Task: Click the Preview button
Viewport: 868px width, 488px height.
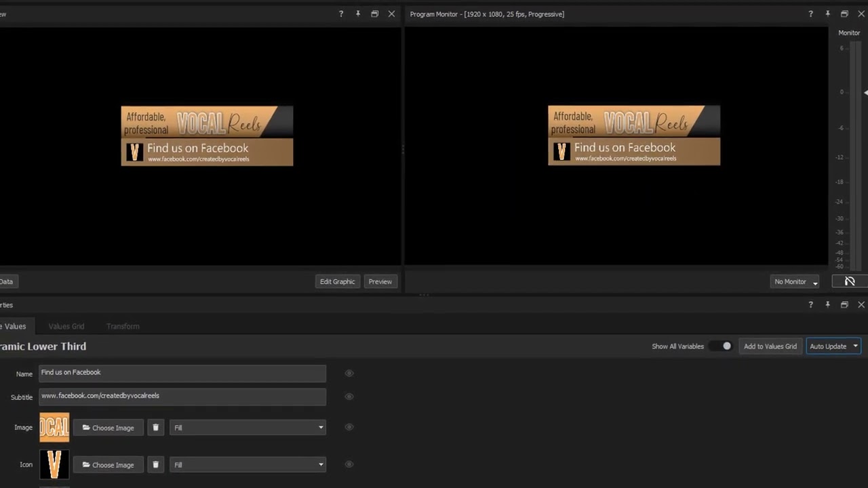Action: pos(380,281)
